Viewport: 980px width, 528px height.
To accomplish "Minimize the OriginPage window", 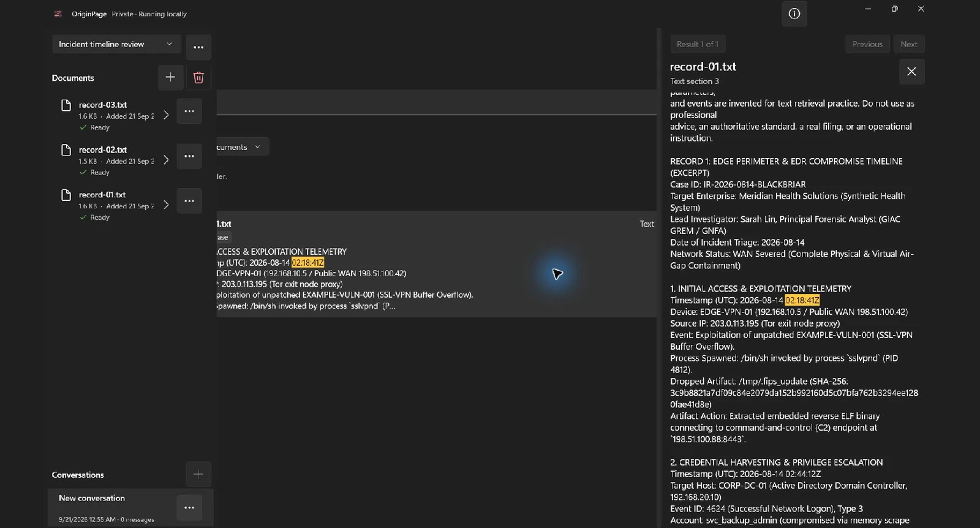I will point(868,9).
